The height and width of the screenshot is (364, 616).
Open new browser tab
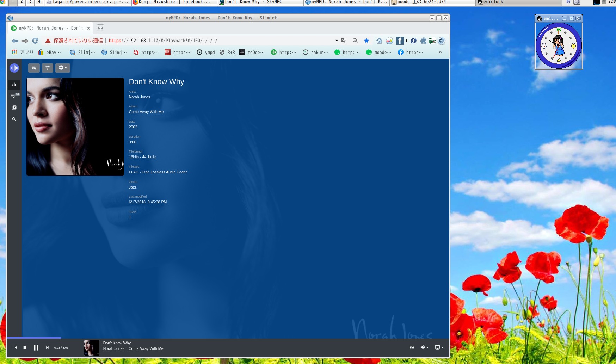(100, 28)
